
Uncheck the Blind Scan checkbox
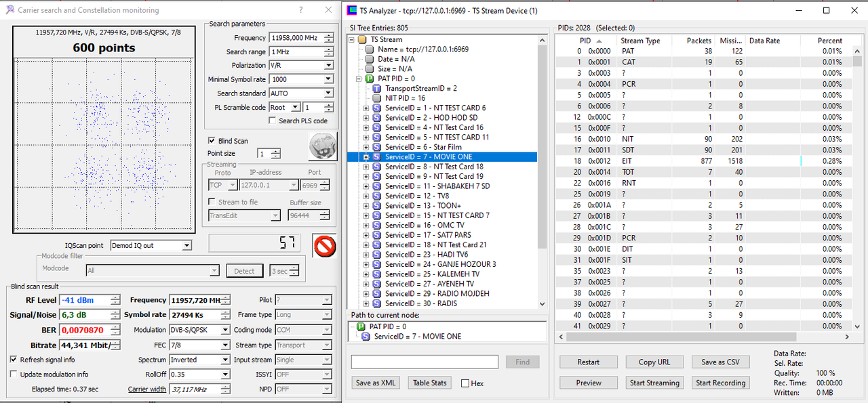pyautogui.click(x=212, y=141)
